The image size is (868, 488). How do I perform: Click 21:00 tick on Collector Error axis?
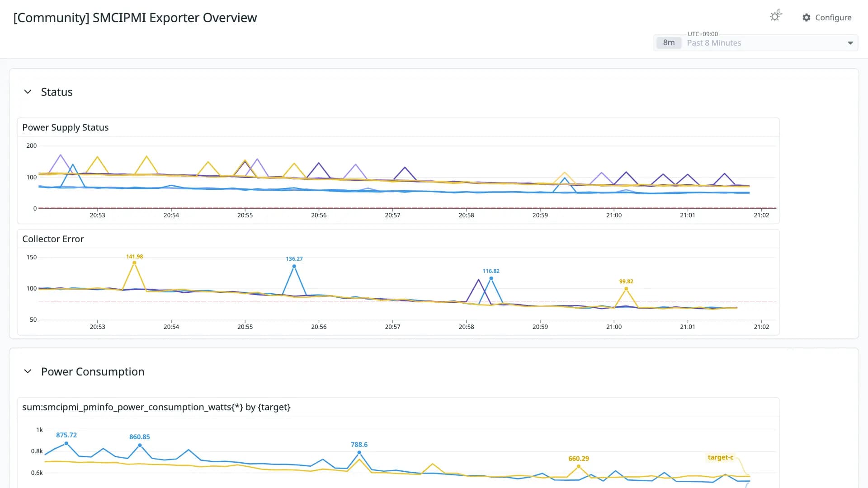click(x=614, y=327)
